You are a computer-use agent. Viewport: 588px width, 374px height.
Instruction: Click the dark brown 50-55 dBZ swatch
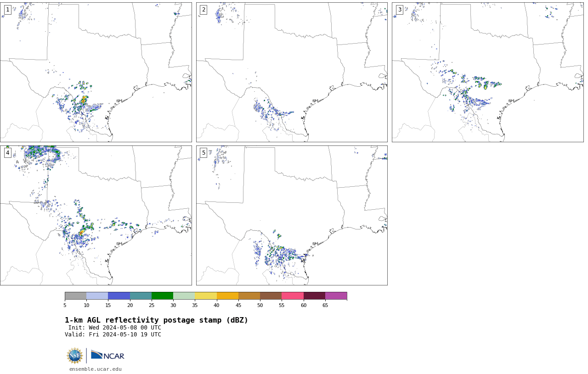[271, 296]
